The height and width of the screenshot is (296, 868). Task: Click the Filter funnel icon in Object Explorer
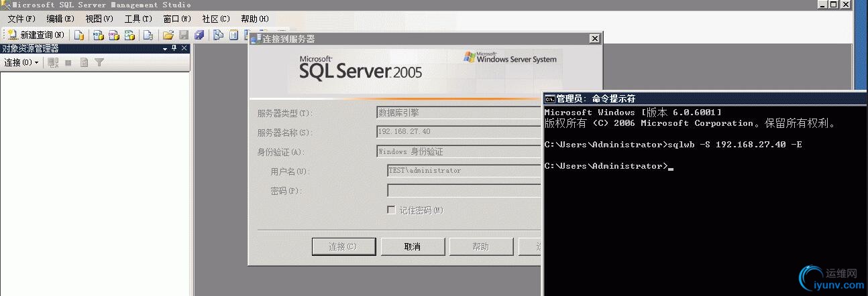coord(99,62)
